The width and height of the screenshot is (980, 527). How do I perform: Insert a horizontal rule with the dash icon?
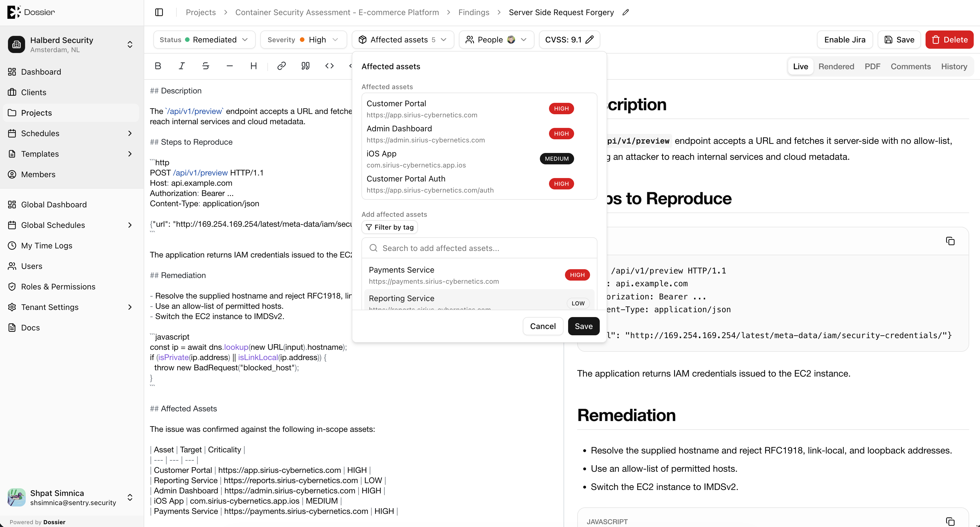(229, 66)
